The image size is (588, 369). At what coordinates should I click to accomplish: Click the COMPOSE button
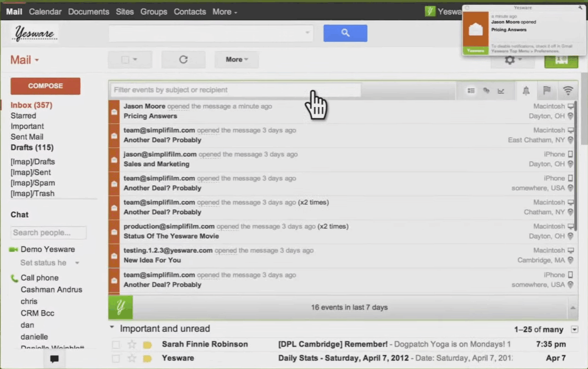(46, 86)
